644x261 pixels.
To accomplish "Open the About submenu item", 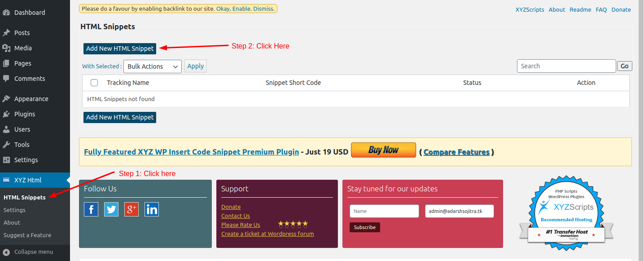I will [12, 223].
